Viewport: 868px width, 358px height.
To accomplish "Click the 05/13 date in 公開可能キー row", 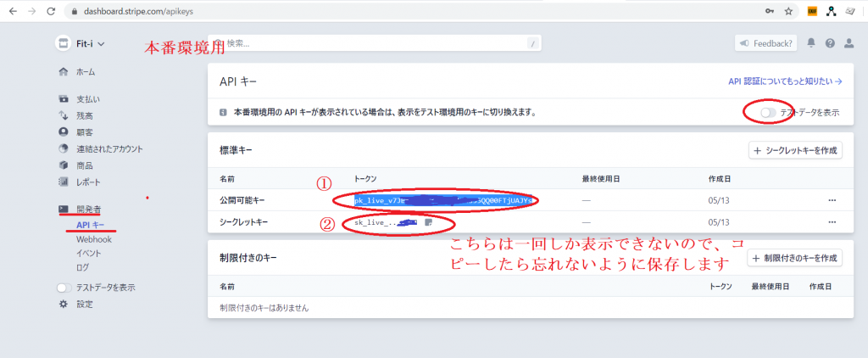I will tap(719, 200).
